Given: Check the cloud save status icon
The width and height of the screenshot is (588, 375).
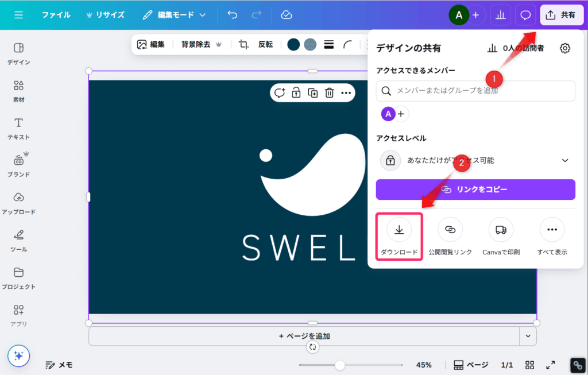Looking at the screenshot, I should click(x=287, y=15).
